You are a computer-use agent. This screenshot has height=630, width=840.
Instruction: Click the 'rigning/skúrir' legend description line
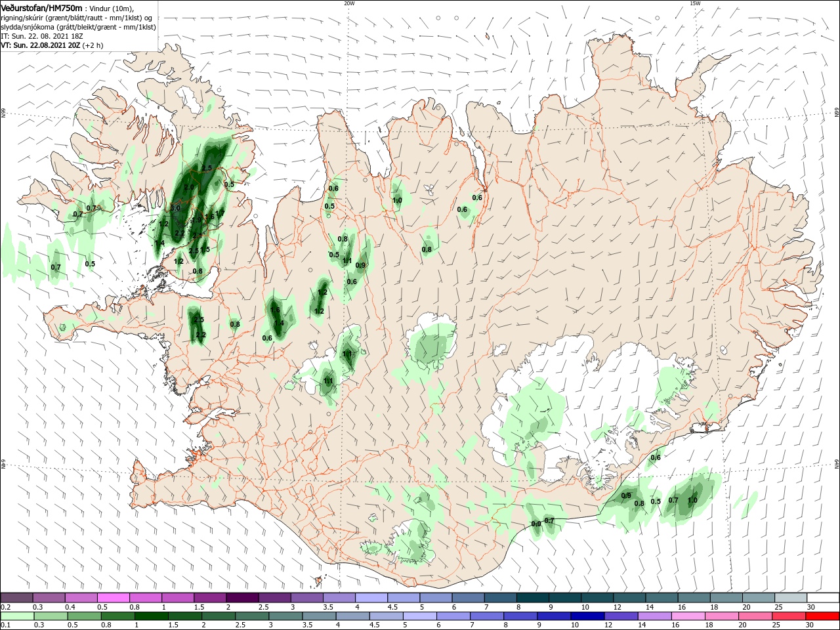click(x=77, y=18)
